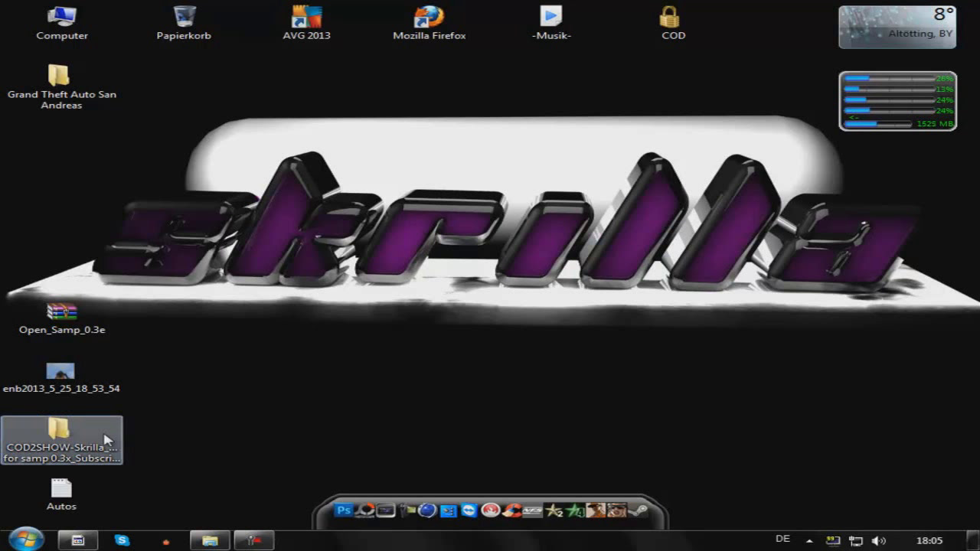Open the blue globe icon in dock
This screenshot has width=980, height=551.
tap(427, 510)
